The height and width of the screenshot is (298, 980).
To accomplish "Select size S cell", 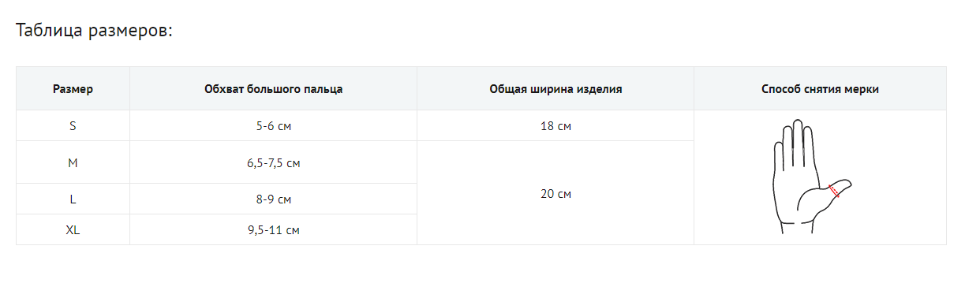I will point(73,126).
